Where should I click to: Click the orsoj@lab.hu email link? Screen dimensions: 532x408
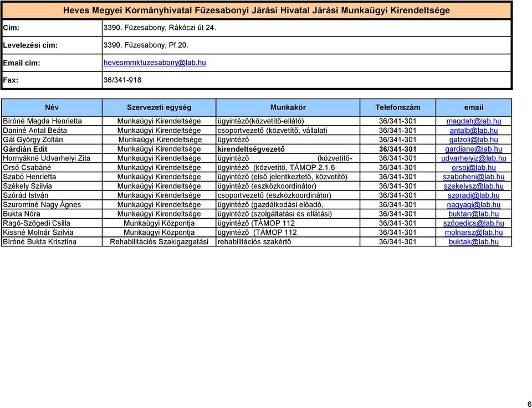[474, 167]
